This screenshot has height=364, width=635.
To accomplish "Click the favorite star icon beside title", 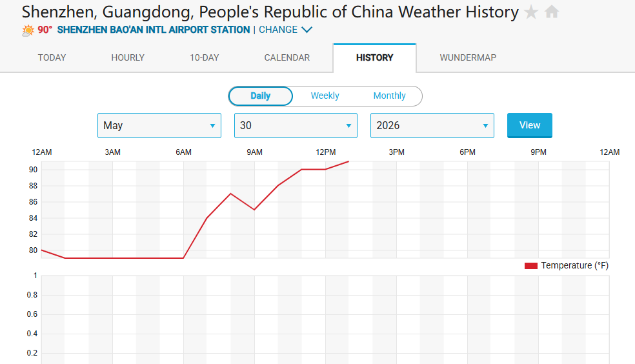I will tap(531, 12).
